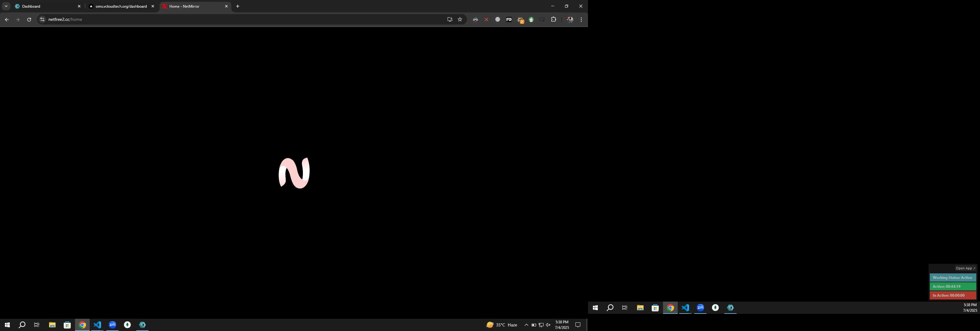
Task: Open Microsoft Store from the weather-widget taskbar
Action: tap(67, 325)
